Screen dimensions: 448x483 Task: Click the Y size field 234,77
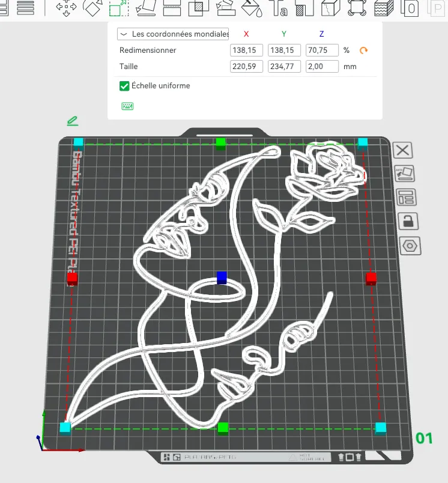point(284,67)
